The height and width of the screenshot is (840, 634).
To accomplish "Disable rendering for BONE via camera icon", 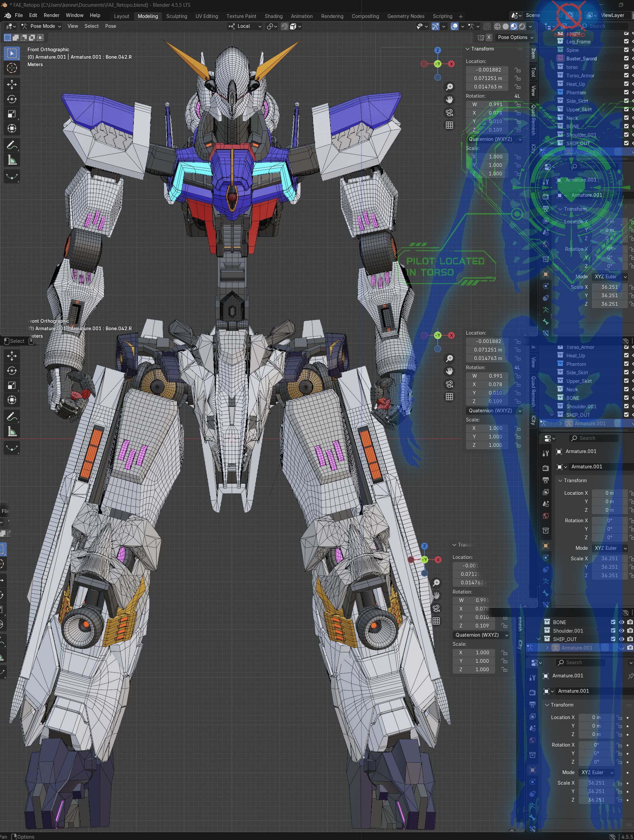I will point(630,622).
